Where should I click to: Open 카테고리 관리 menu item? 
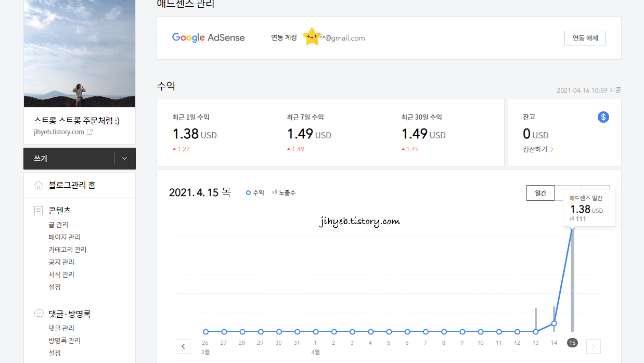pyautogui.click(x=68, y=250)
